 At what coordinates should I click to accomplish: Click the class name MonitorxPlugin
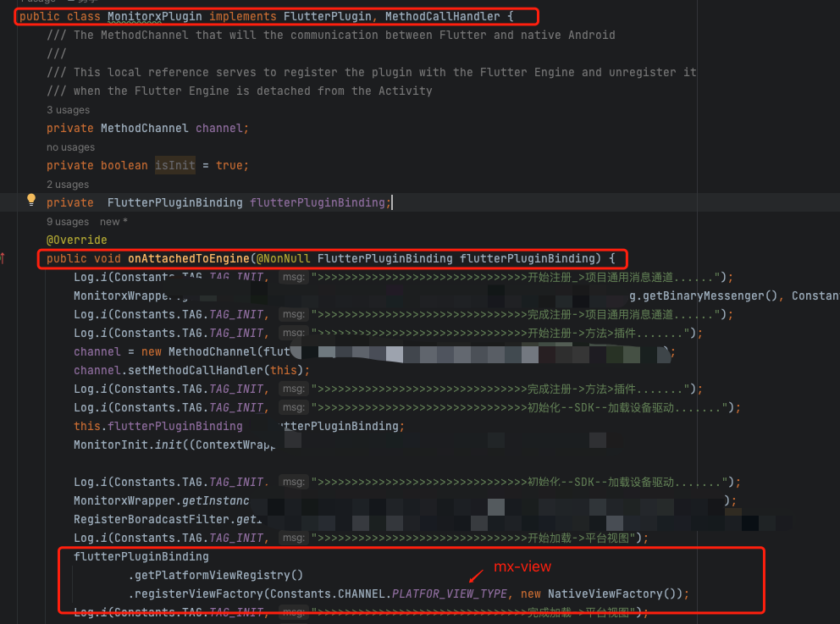point(155,17)
